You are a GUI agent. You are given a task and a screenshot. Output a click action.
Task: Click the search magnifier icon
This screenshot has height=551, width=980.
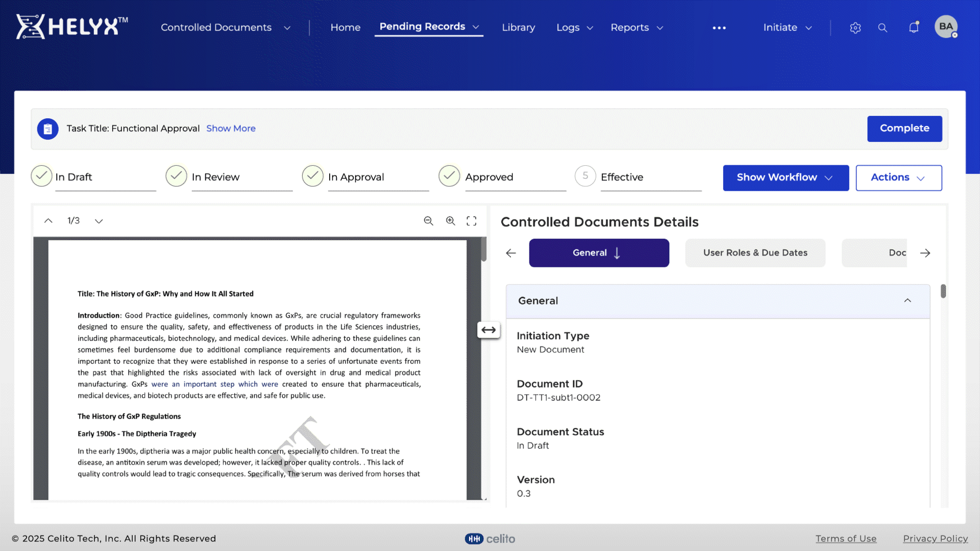(x=883, y=28)
